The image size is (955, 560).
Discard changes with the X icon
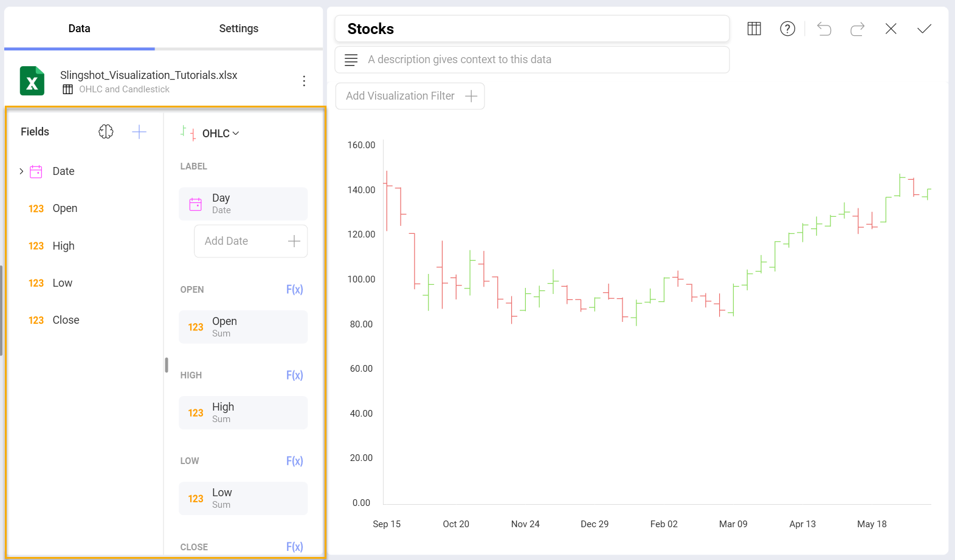(x=891, y=29)
